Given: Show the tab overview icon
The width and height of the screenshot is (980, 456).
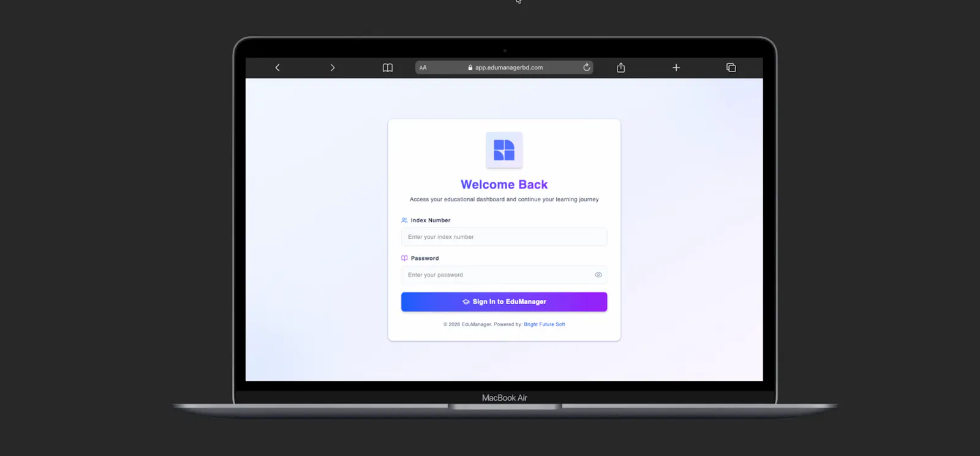Looking at the screenshot, I should (731, 67).
